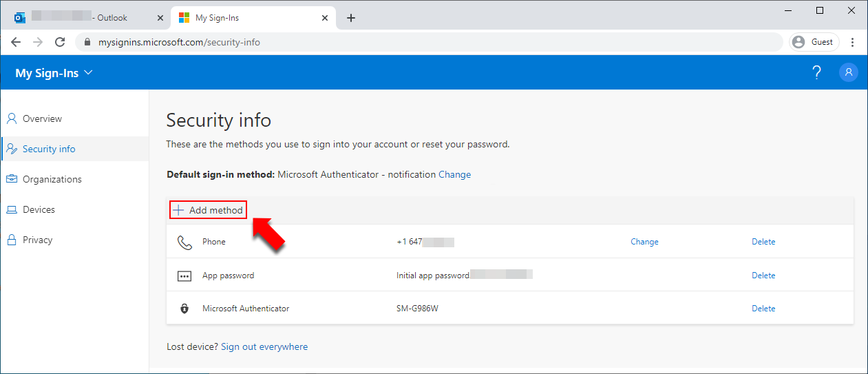Click the Privacy lock icon
Image resolution: width=868 pixels, height=374 pixels.
(x=12, y=240)
